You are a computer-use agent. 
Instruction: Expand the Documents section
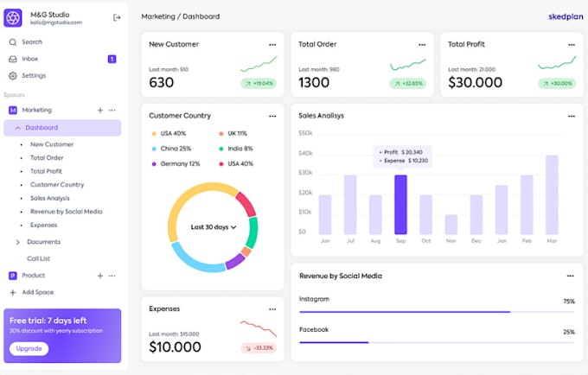(x=17, y=242)
